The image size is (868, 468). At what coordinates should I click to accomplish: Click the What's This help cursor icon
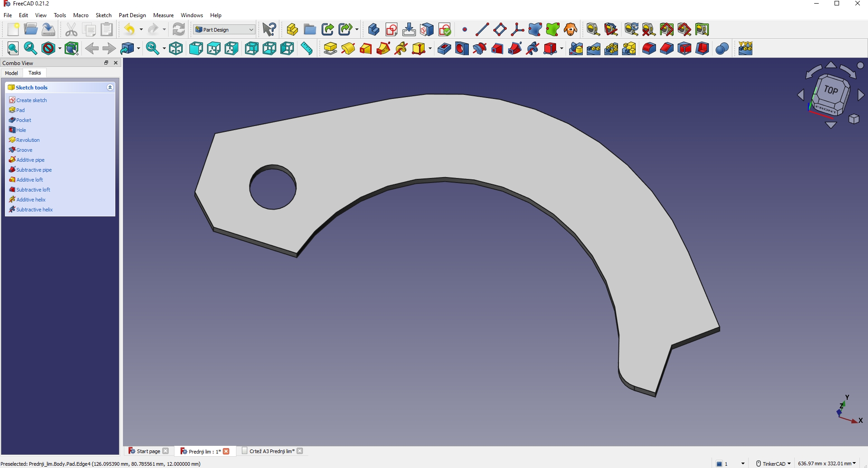click(269, 29)
